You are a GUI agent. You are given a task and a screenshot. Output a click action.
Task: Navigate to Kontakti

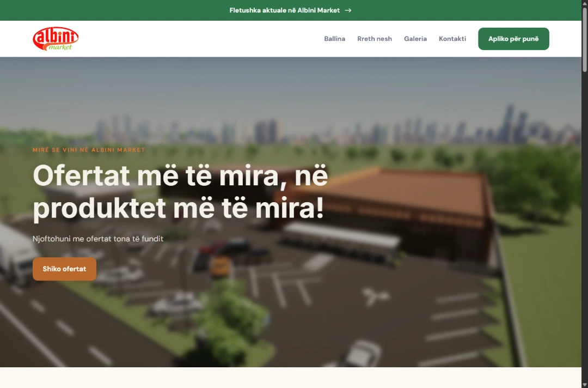(452, 39)
